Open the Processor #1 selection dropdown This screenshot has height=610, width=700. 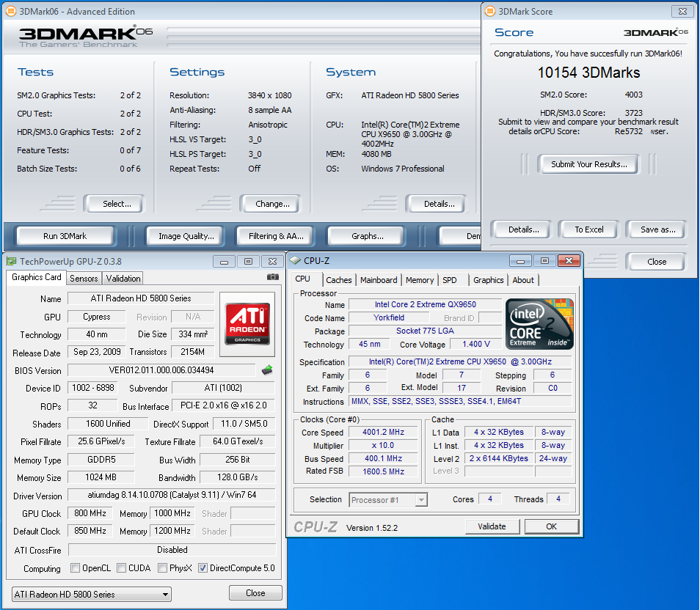tap(388, 500)
